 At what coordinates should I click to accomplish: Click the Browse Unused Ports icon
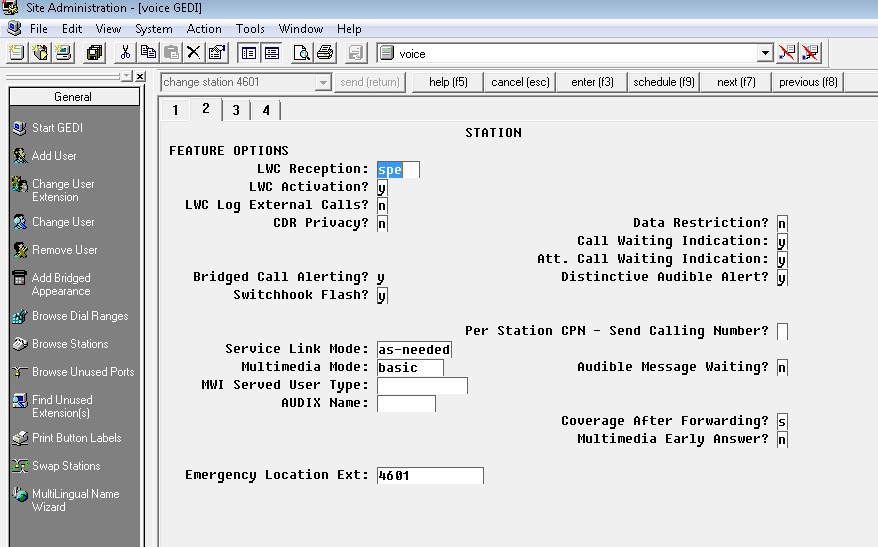pyautogui.click(x=20, y=372)
